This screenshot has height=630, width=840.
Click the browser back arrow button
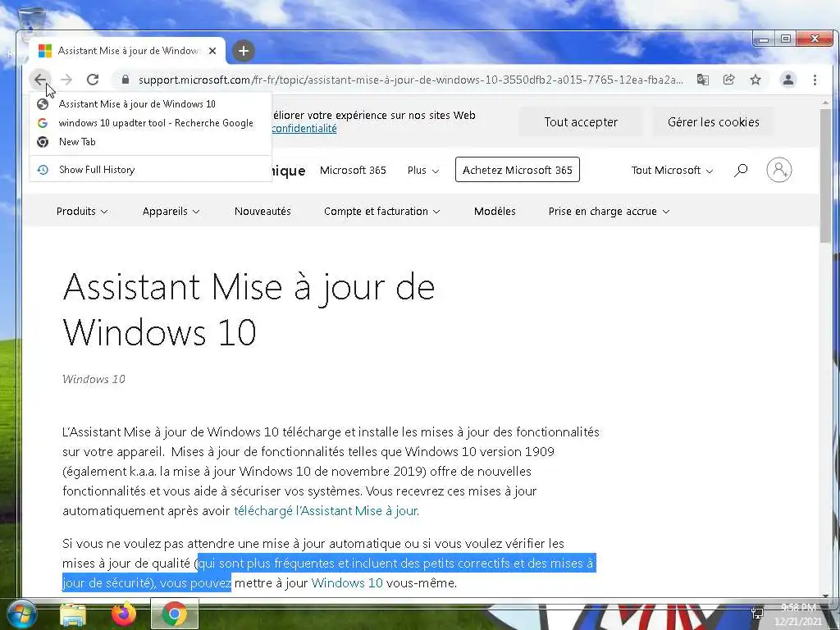coord(40,80)
